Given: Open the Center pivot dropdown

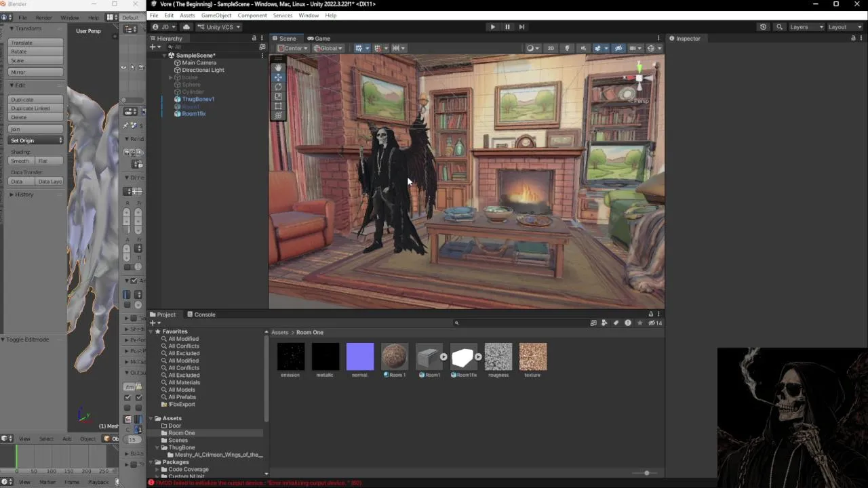Looking at the screenshot, I should pyautogui.click(x=292, y=48).
